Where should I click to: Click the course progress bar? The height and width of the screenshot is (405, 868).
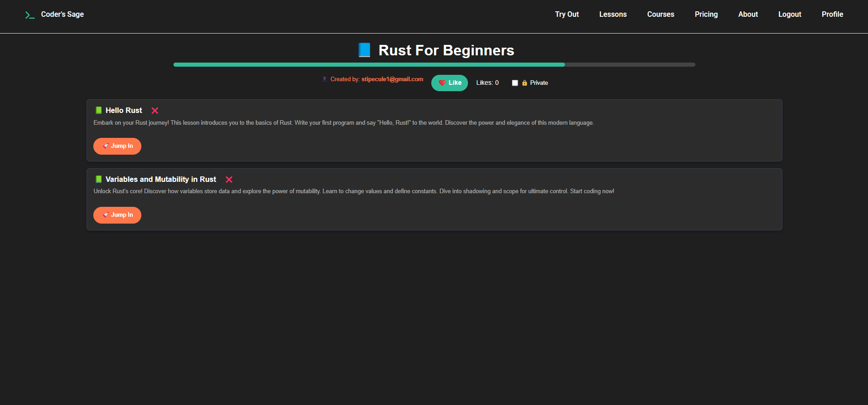434,65
